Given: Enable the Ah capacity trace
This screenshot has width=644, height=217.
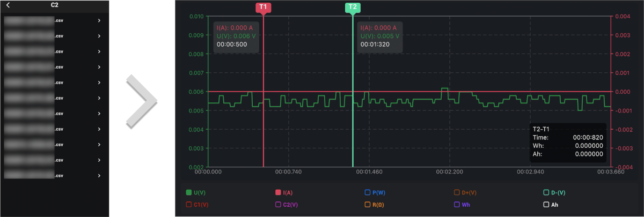Looking at the screenshot, I should [546, 204].
